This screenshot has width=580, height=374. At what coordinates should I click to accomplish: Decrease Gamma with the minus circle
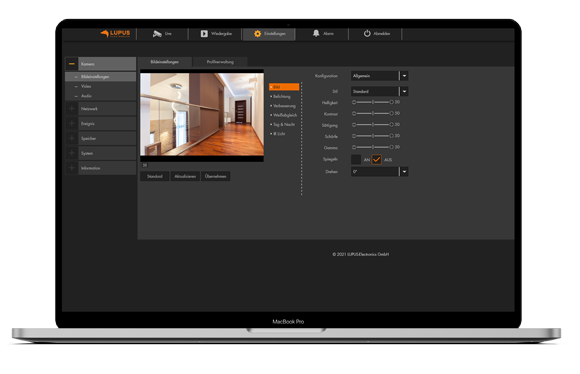(354, 147)
